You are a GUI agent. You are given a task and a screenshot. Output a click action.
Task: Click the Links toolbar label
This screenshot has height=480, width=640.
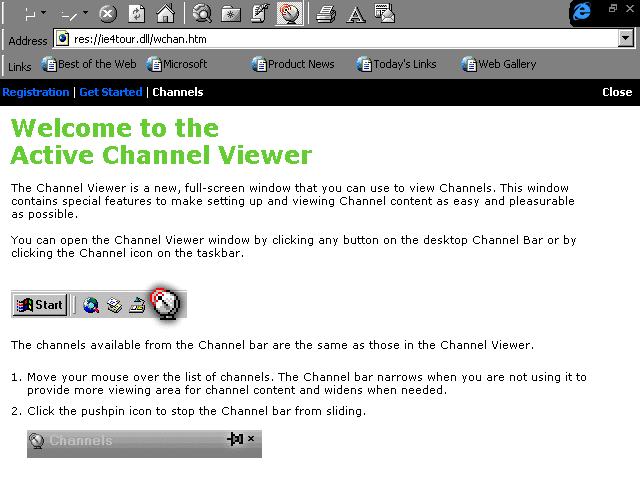(x=20, y=67)
